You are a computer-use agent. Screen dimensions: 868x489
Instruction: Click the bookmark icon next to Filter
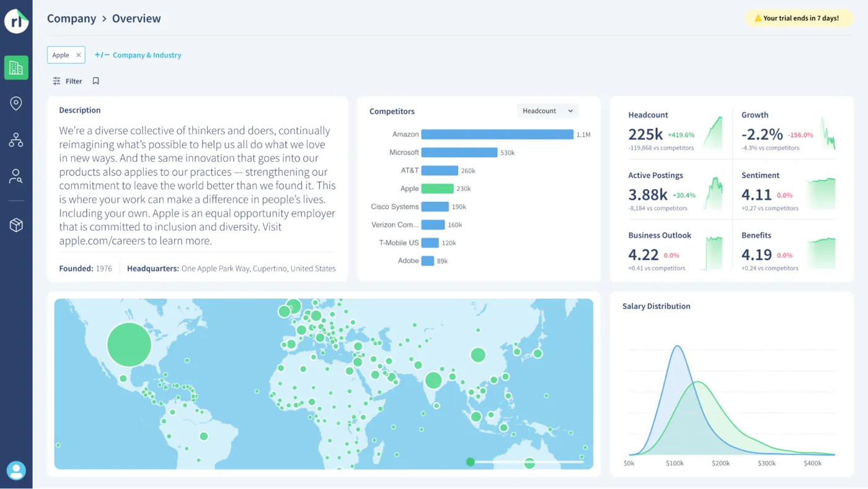point(95,81)
